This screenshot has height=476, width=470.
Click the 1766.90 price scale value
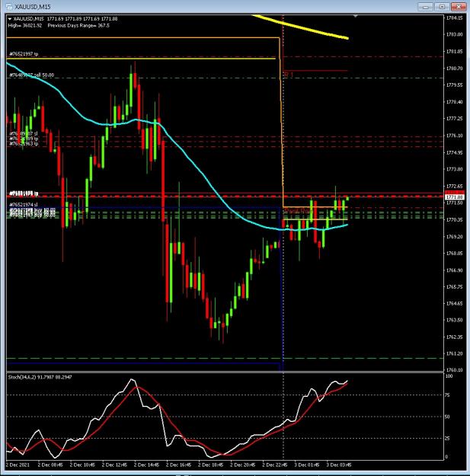click(454, 270)
